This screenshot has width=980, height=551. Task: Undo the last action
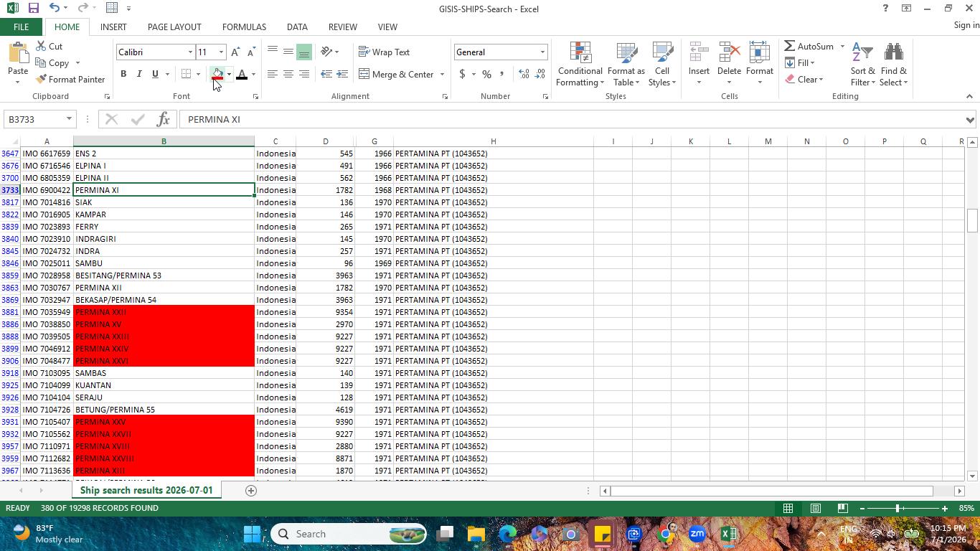[55, 8]
